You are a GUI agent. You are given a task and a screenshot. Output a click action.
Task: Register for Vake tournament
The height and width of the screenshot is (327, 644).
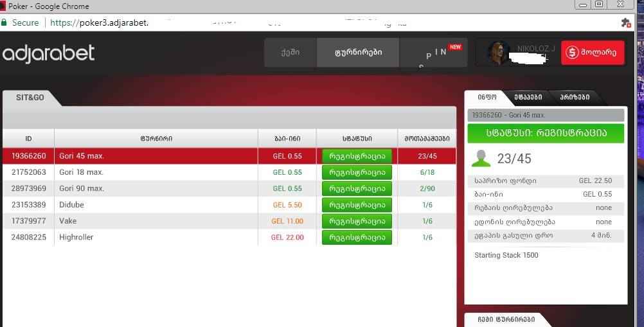(x=357, y=221)
